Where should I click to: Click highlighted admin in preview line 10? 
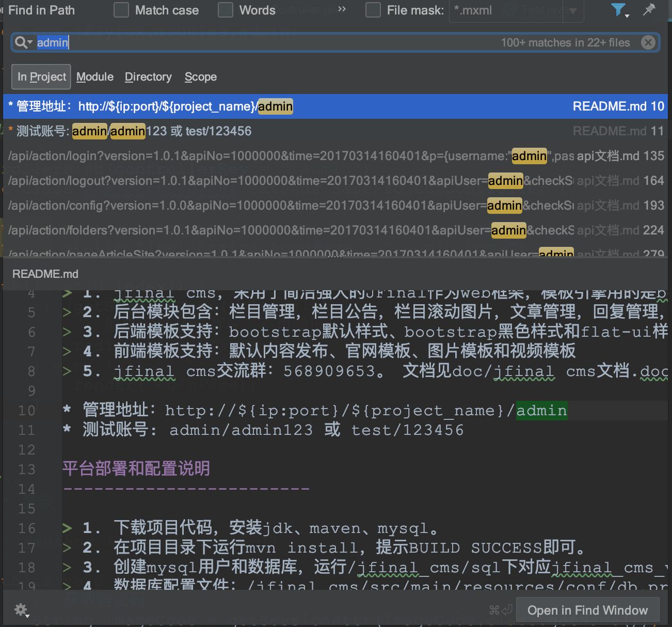(x=541, y=411)
